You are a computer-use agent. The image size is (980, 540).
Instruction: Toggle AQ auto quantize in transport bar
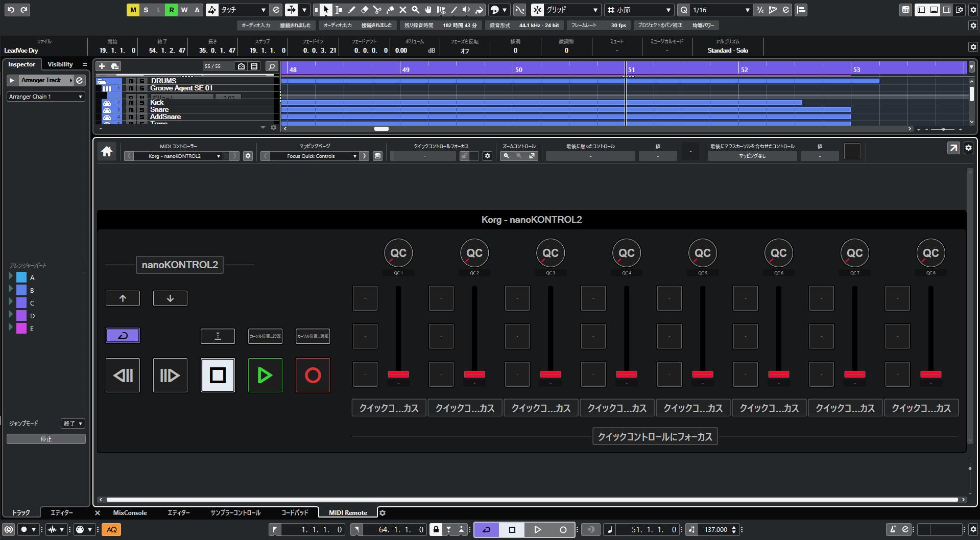point(111,529)
